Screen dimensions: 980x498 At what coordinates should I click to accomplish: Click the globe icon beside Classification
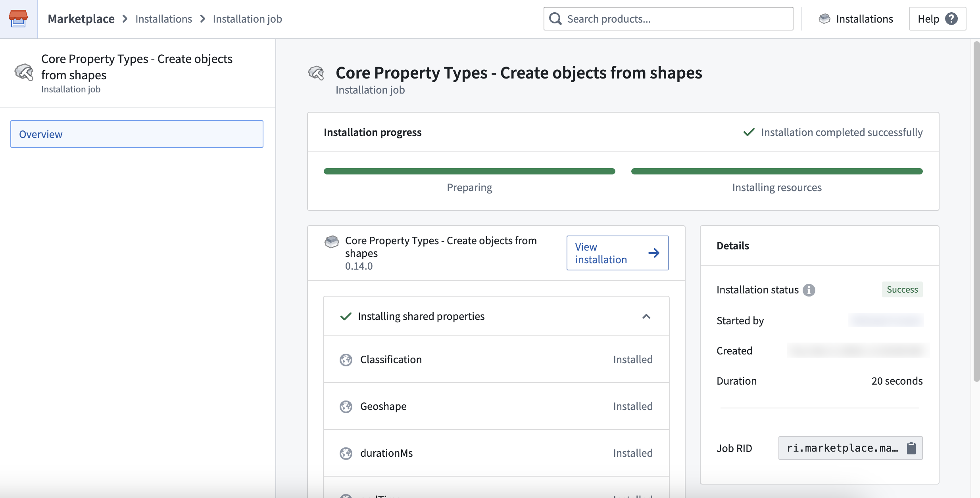point(346,360)
